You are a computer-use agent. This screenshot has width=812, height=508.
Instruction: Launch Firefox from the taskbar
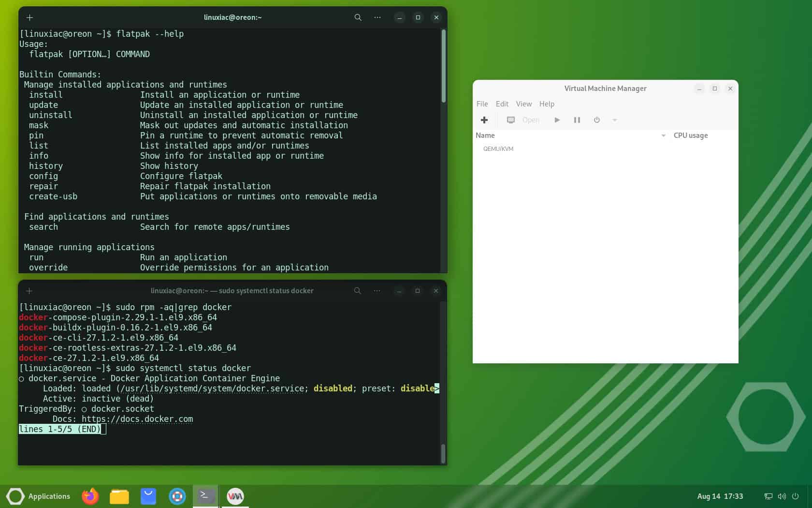tap(90, 496)
